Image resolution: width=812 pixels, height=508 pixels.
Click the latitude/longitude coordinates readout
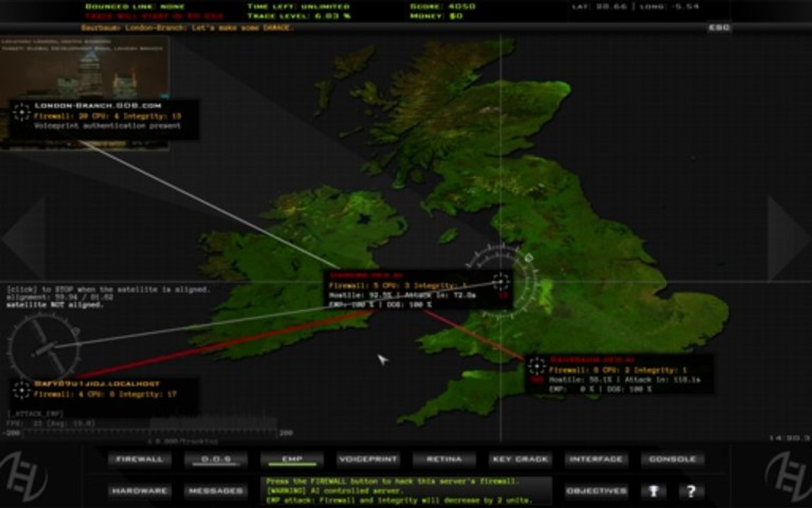634,7
